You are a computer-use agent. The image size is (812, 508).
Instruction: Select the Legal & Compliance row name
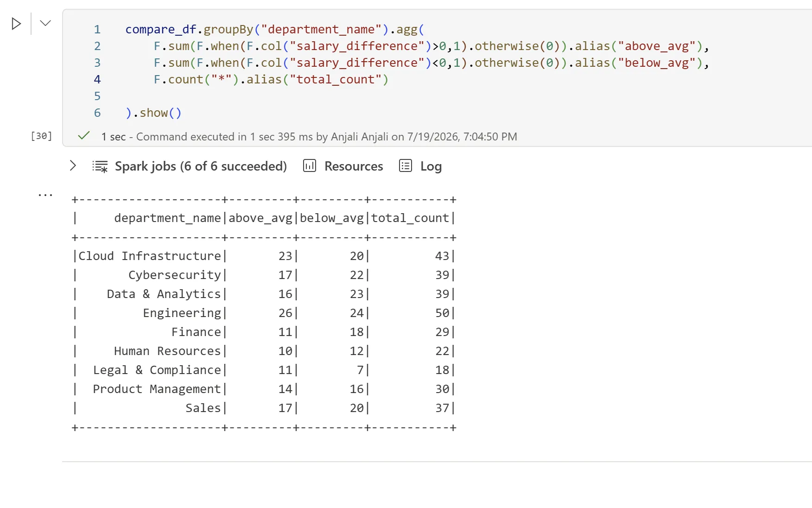pos(157,370)
